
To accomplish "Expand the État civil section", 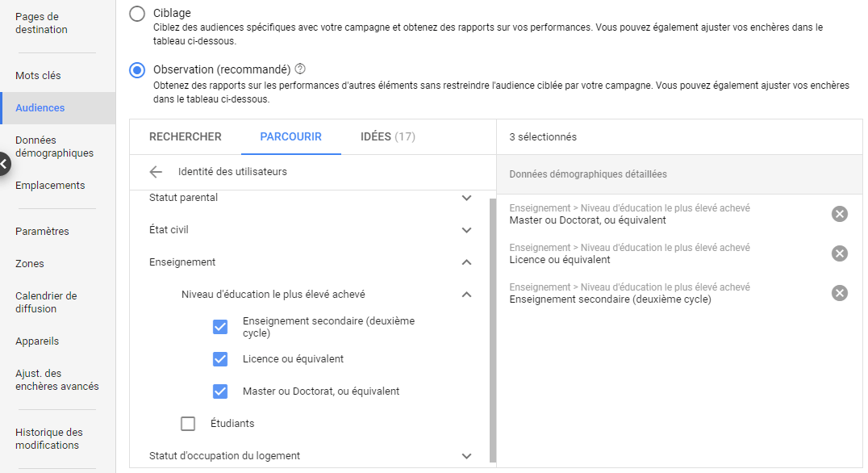I will pos(466,230).
